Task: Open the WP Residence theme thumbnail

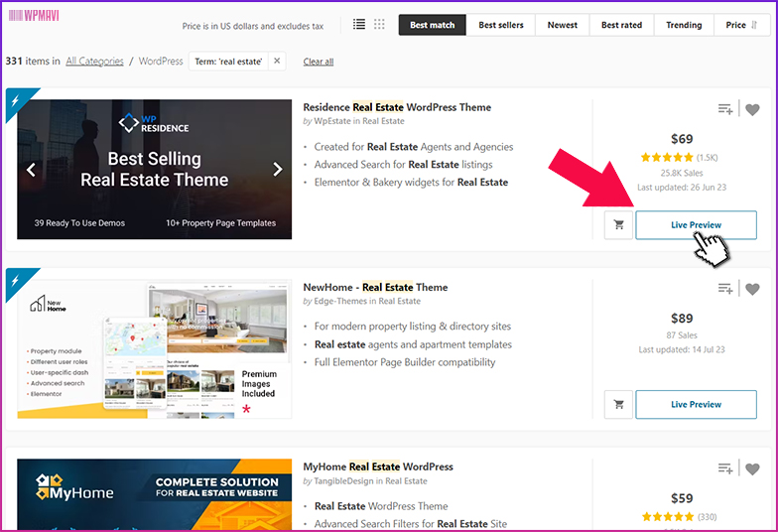Action: tap(155, 169)
